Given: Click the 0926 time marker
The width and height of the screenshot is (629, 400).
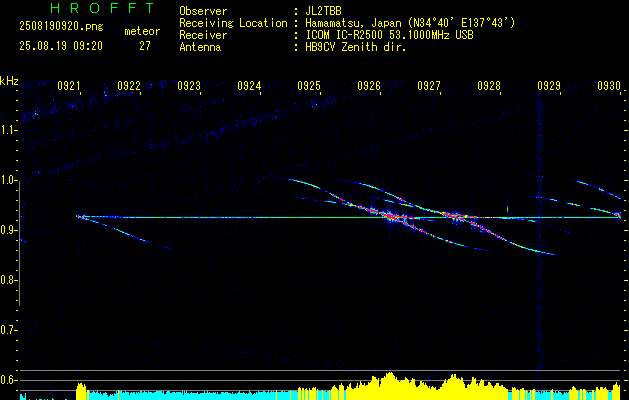Looking at the screenshot, I should click(x=369, y=85).
